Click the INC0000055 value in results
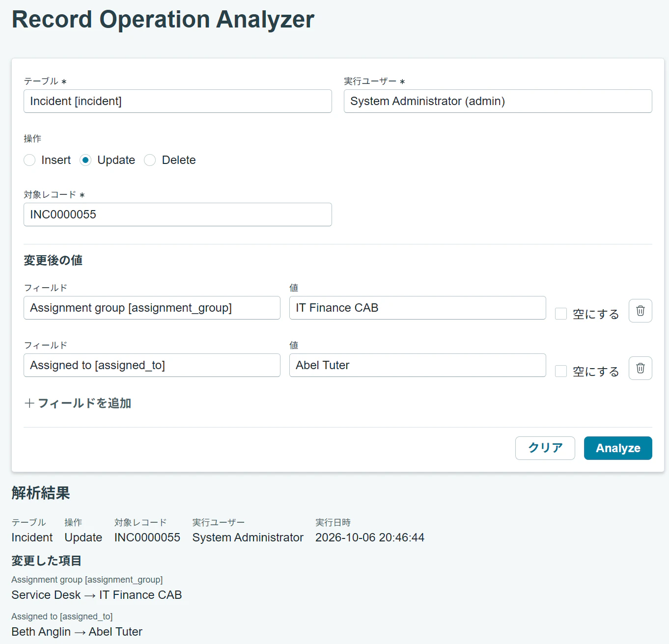The image size is (669, 644). [x=147, y=537]
